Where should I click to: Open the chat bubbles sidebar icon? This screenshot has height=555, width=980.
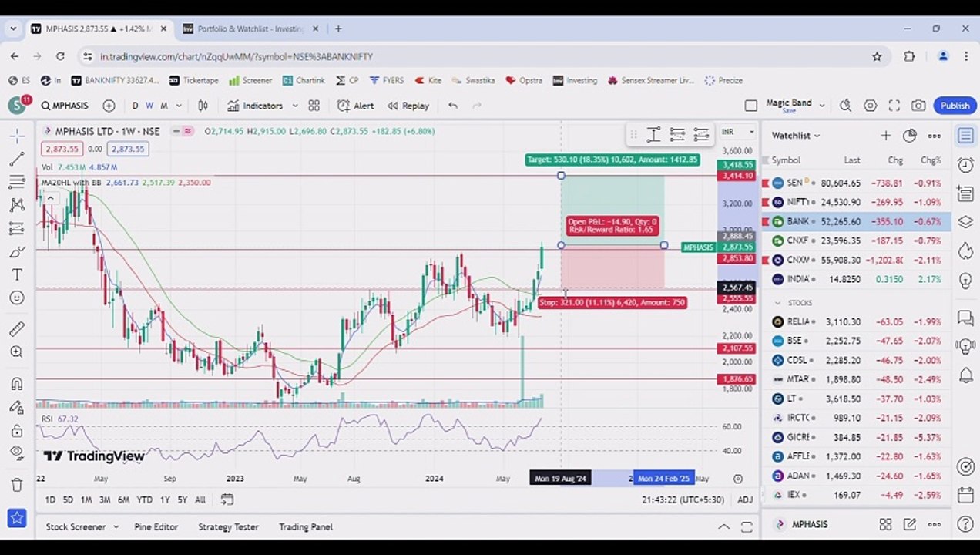point(965,318)
